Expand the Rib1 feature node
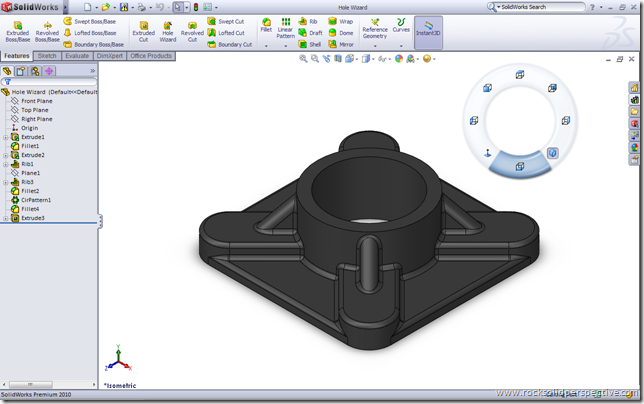Viewport: 644px width, 404px height. [x=5, y=165]
